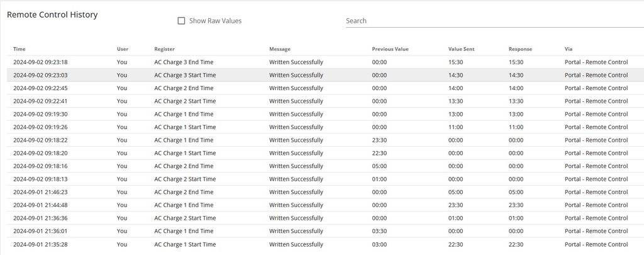Screen dimensions: 644x255
Task: Select the row timestamped 2024-09-02 09:23:18
Action: click(x=40, y=62)
